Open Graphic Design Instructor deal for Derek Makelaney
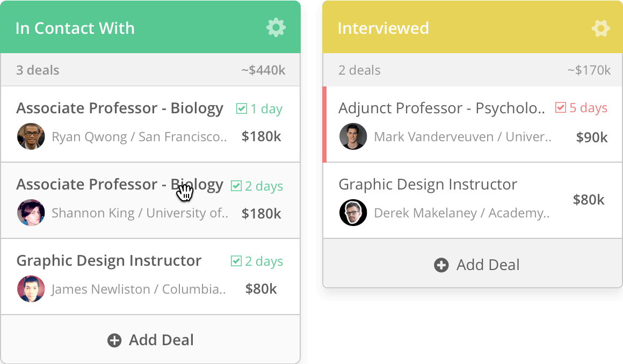Screen dimensions: 623x364 (x=428, y=184)
